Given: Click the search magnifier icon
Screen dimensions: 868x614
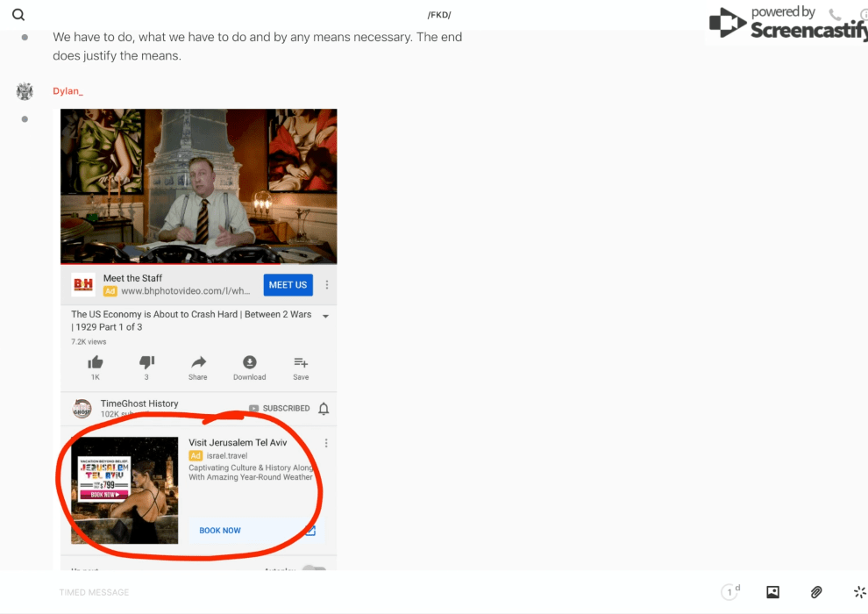Looking at the screenshot, I should (18, 15).
